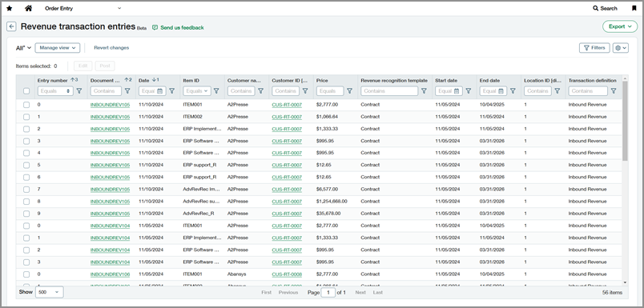
Task: Click the 10/04/2025 end date in INBOUNDREV104 row
Action: (x=492, y=226)
